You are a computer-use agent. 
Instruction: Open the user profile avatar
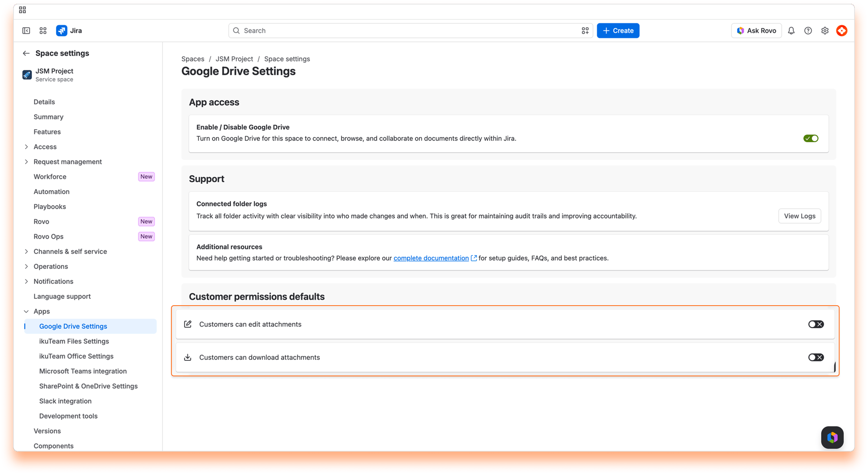pyautogui.click(x=842, y=30)
